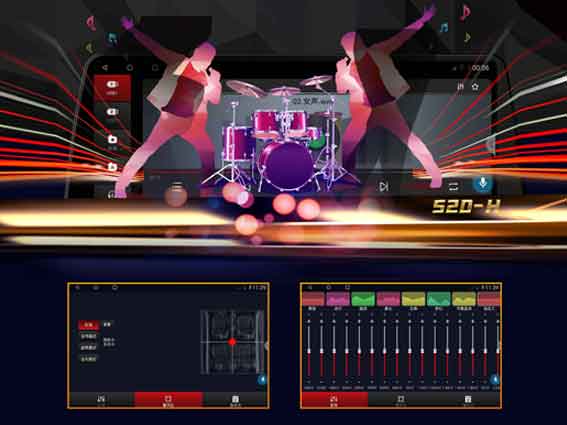
Task: Mark the song favorite with the star icon
Action: pos(475,86)
